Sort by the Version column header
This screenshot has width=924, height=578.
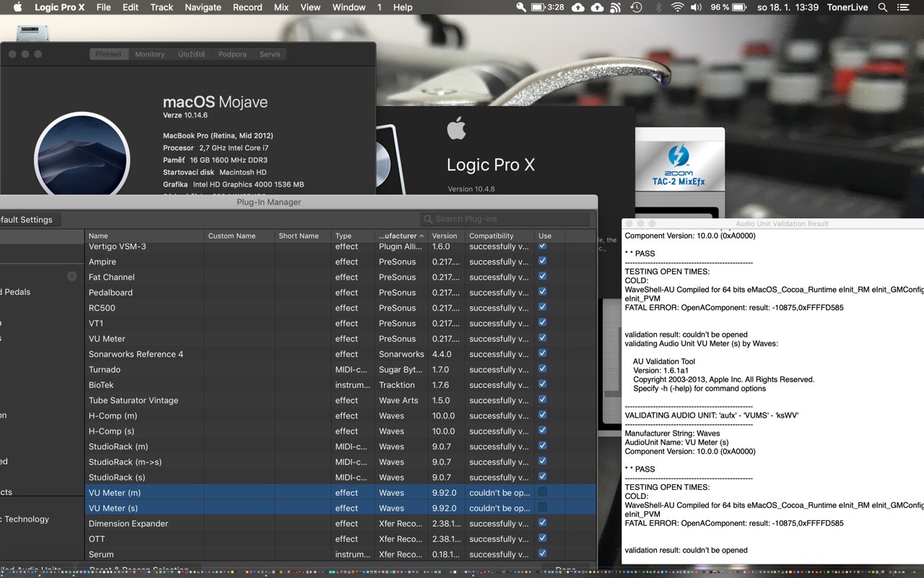click(446, 236)
